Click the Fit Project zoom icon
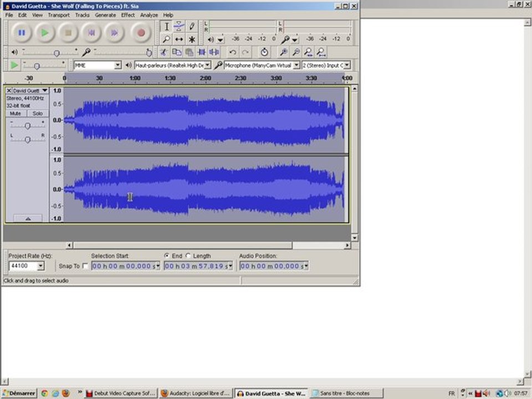Image resolution: width=532 pixels, height=399 pixels. click(x=321, y=52)
